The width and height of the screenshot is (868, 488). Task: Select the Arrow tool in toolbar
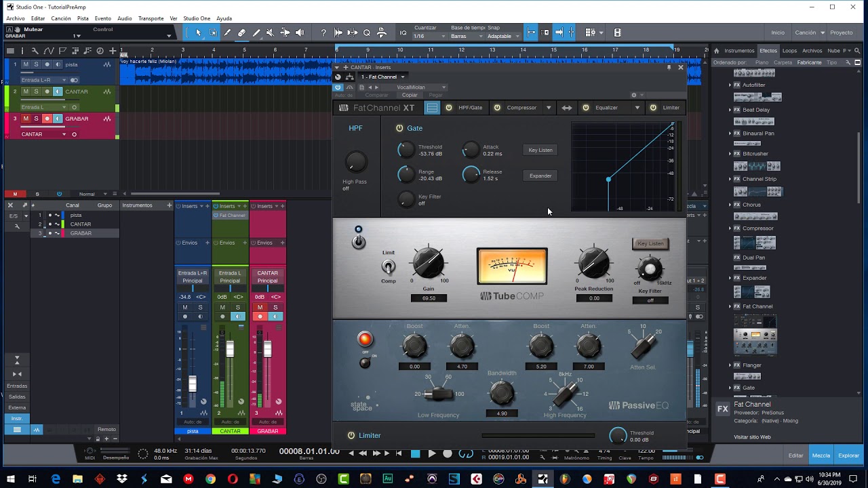click(199, 33)
